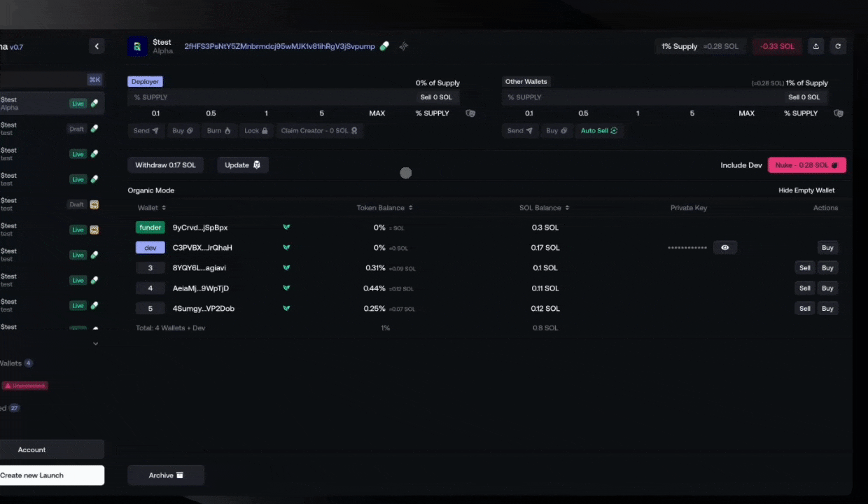Click the sparkle icon after the token address
868x504 pixels.
coord(404,46)
